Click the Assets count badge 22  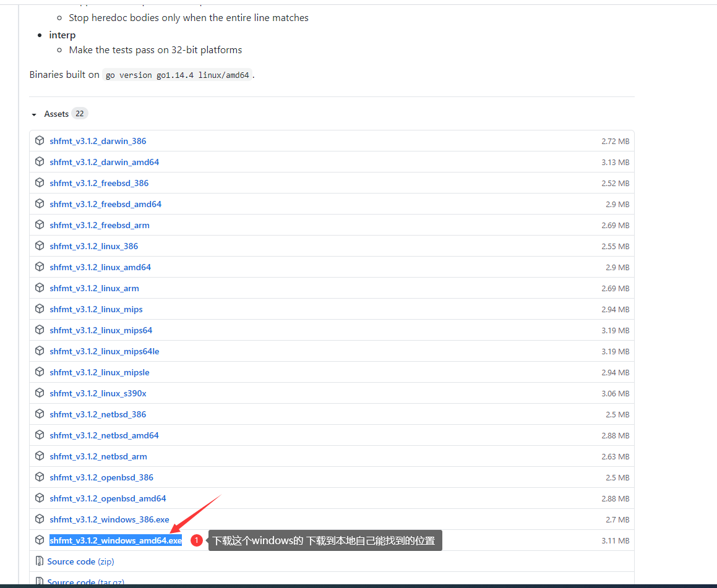point(80,113)
